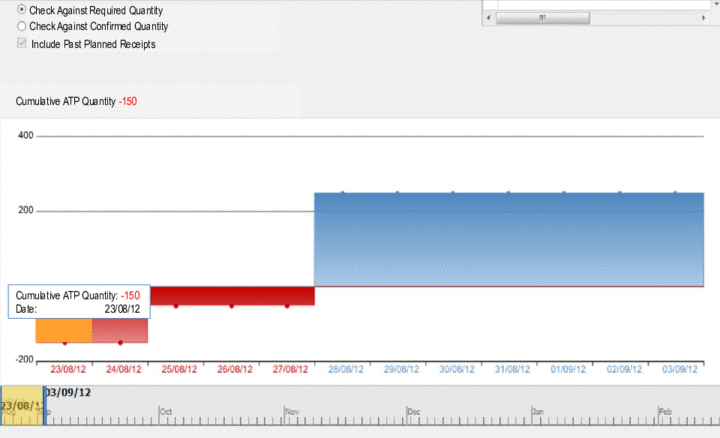
Task: Click the blue positive ATP area
Action: [508, 240]
